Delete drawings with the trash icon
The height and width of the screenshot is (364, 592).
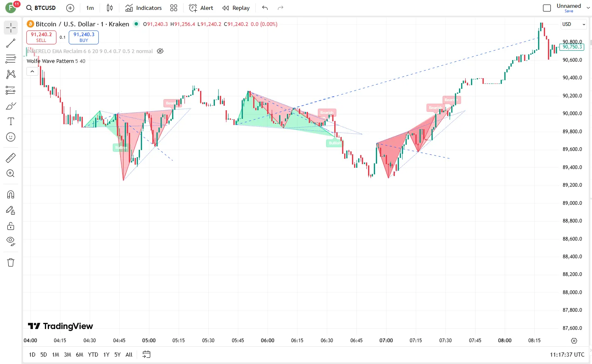click(x=11, y=262)
